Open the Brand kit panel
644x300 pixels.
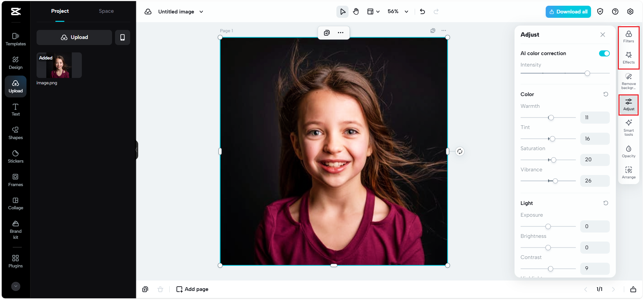15,230
